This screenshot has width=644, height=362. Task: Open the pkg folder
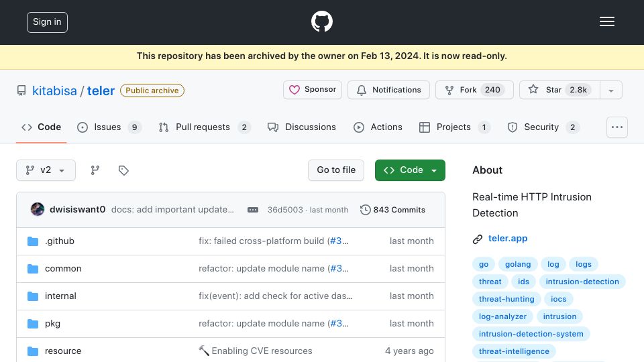[x=52, y=323]
